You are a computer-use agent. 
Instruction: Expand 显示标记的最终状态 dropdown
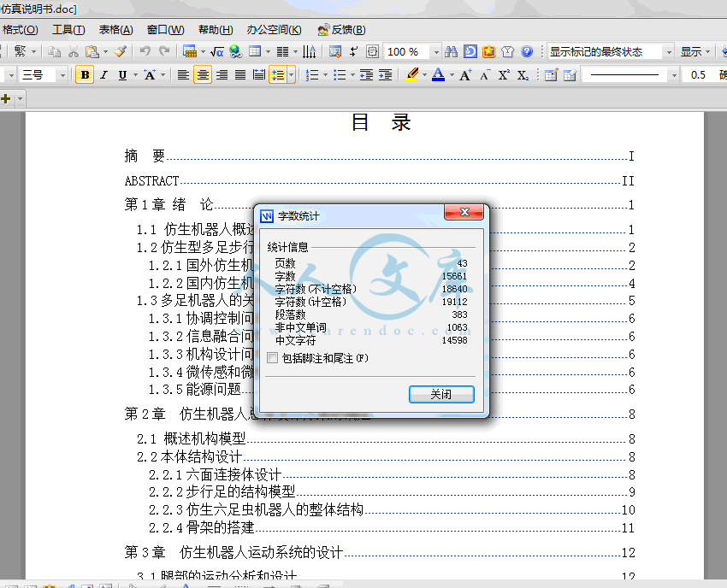coord(669,52)
